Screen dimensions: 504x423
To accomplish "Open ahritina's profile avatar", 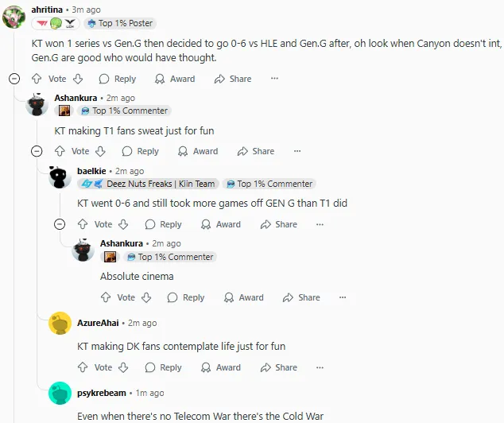I will point(14,17).
